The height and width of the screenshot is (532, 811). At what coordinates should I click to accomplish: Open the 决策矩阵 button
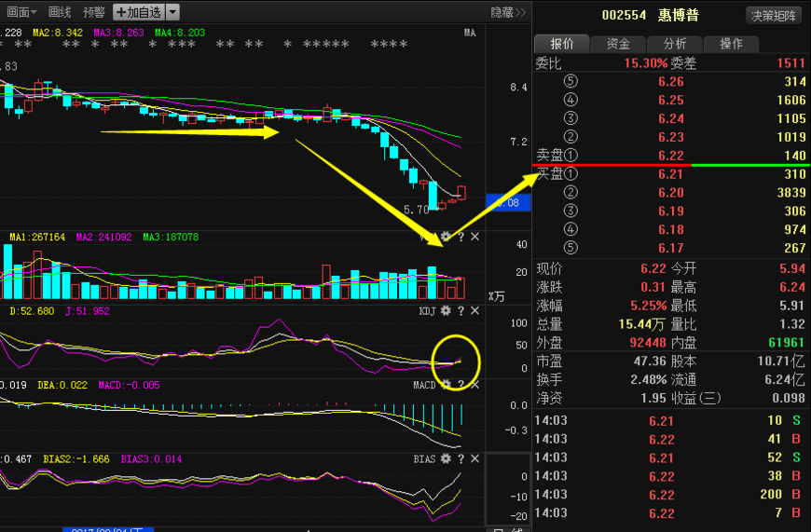point(773,16)
